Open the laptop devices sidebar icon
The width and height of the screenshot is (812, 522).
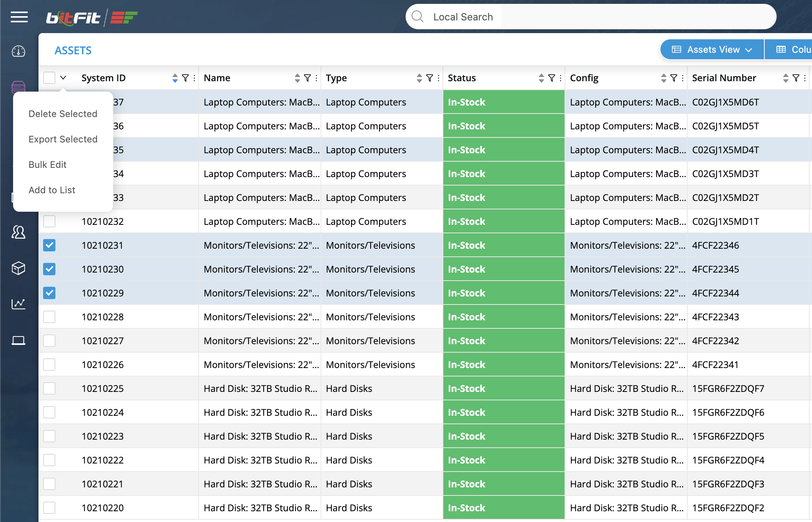(x=18, y=341)
